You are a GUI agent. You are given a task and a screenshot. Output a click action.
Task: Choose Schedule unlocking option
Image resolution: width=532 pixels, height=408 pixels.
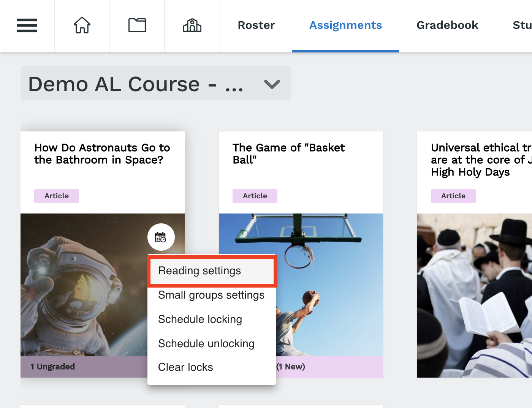point(212,344)
